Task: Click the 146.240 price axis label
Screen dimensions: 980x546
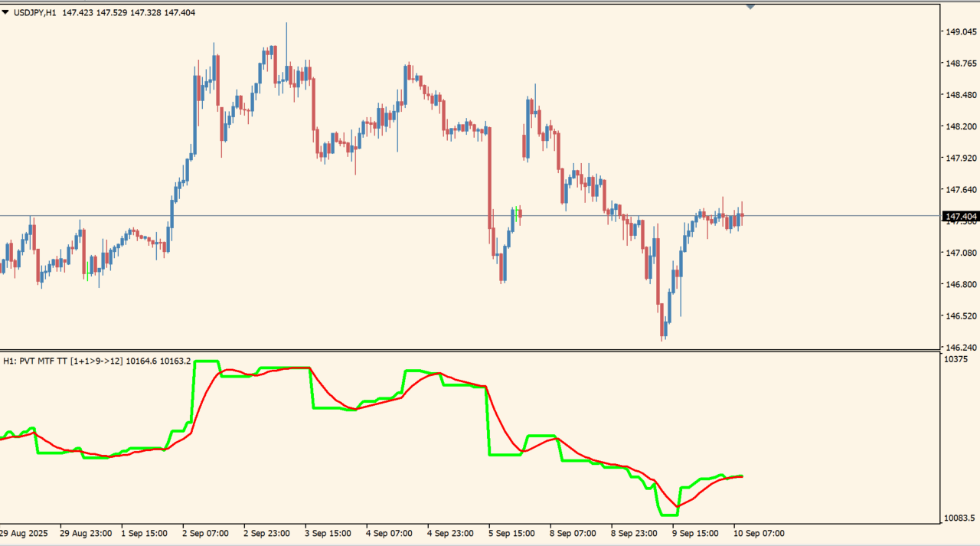Action: 961,347
